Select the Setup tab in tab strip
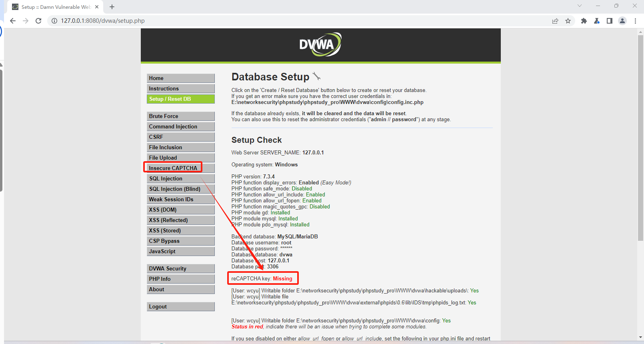 (55, 7)
